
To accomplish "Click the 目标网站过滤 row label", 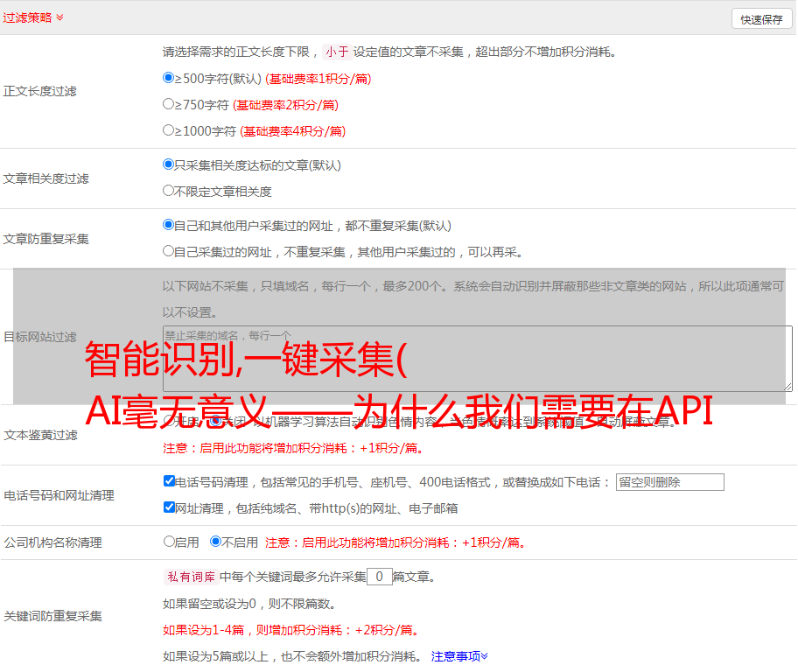I will tap(39, 337).
